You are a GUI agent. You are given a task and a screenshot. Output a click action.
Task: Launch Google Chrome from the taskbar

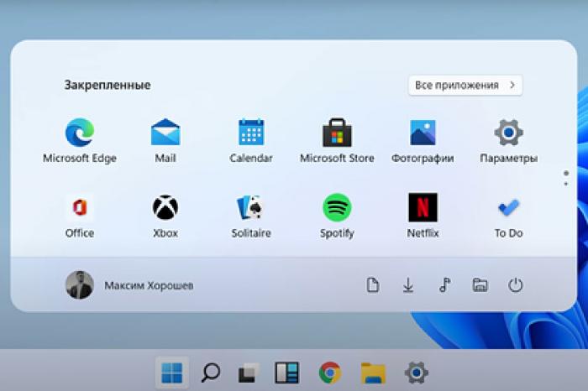click(330, 373)
